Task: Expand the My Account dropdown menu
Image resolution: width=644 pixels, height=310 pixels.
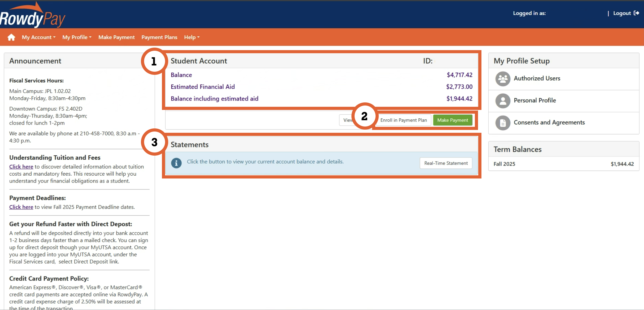Action: 39,37
